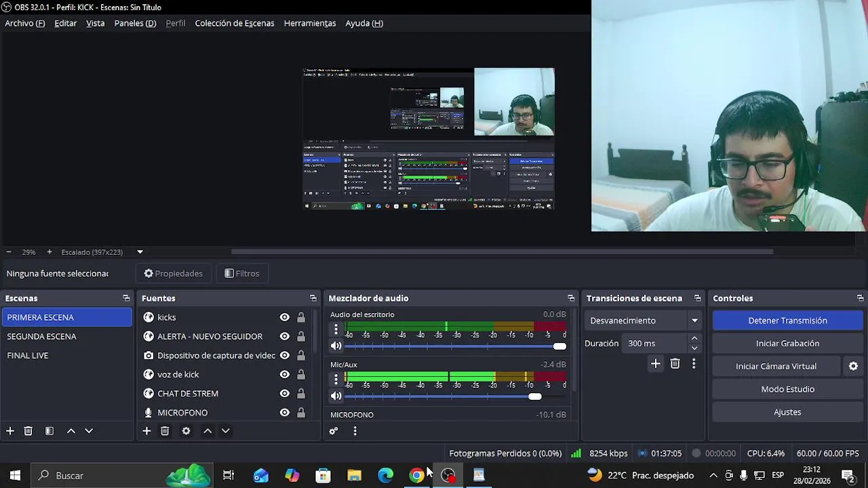
Task: Open File Explorer from the taskbar
Action: 354,476
